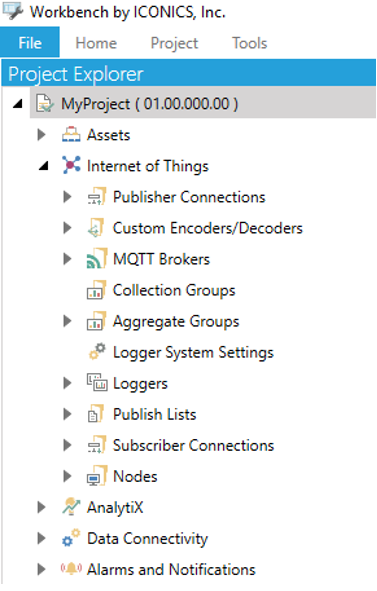Collapse the MyProject root node
This screenshot has width=377, height=591.
[x=18, y=104]
